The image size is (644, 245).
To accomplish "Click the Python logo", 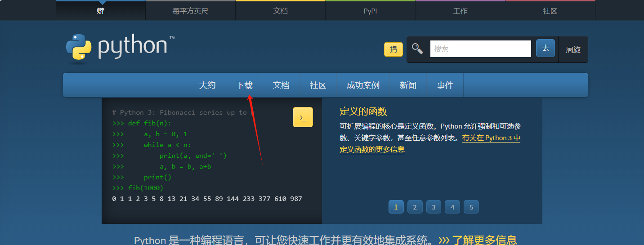I will (120, 48).
